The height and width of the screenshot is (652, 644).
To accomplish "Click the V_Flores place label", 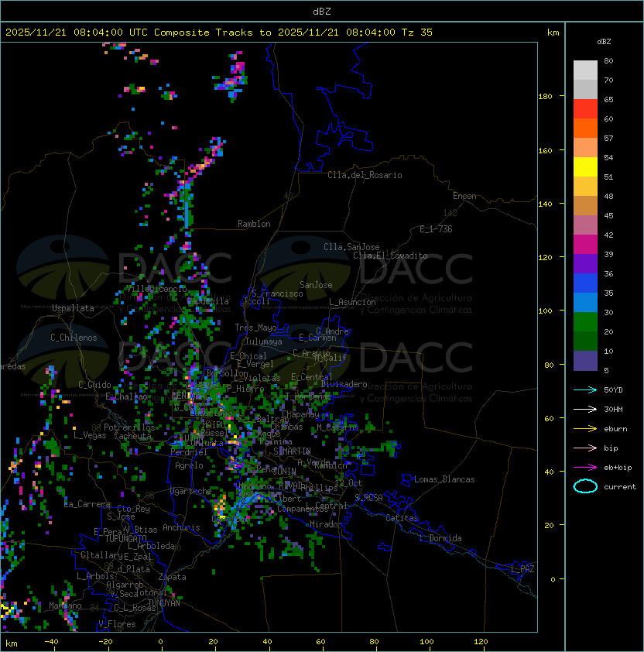I will 117,624.
